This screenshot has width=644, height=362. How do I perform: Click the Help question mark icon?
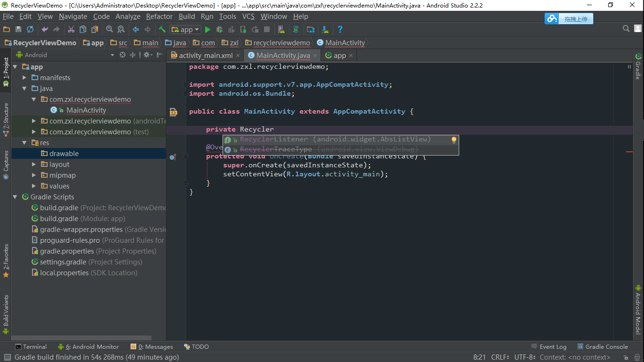[340, 29]
